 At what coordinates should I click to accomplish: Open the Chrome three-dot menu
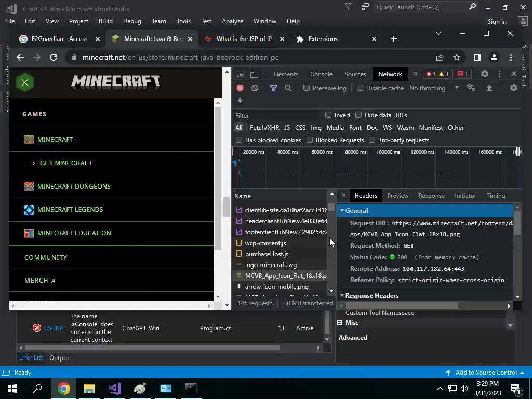coord(511,57)
